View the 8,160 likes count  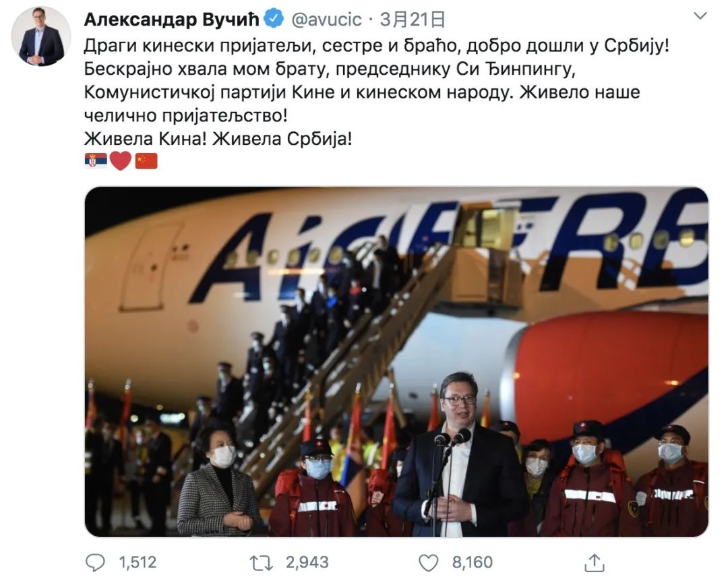(x=472, y=563)
